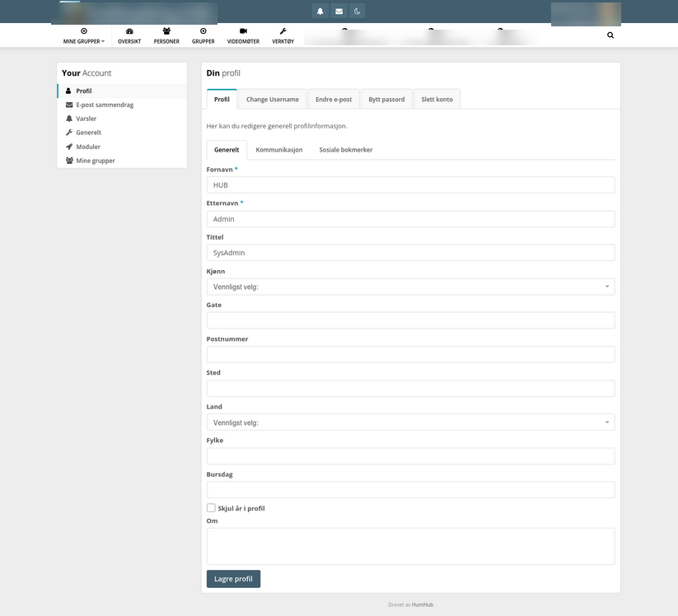The height and width of the screenshot is (616, 678).
Task: Open Varsler in the account sidebar
Action: coord(85,119)
